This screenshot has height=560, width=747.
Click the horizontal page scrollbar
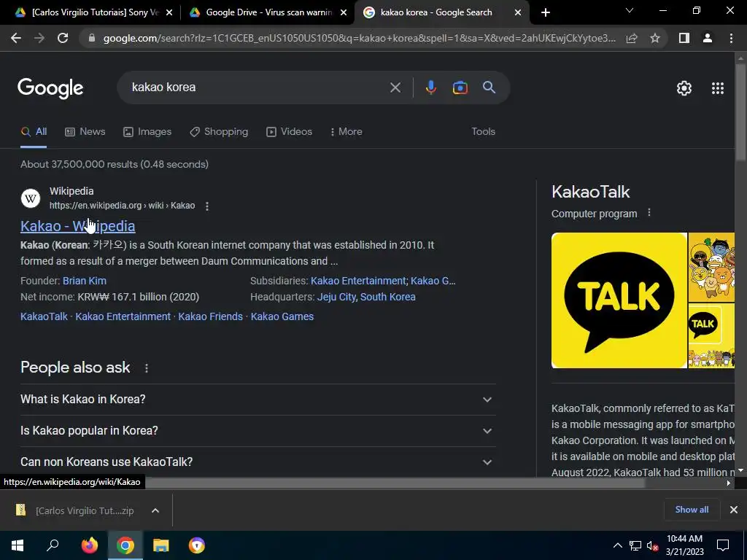point(395,483)
